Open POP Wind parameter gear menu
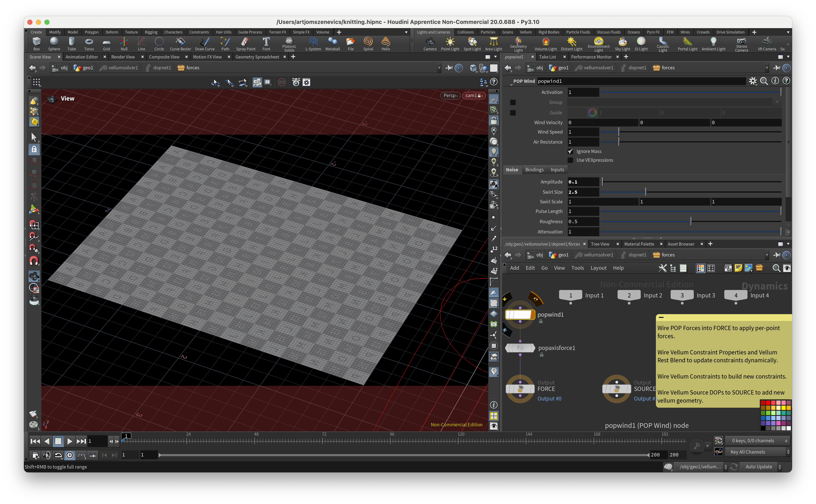The image size is (816, 504). 753,81
